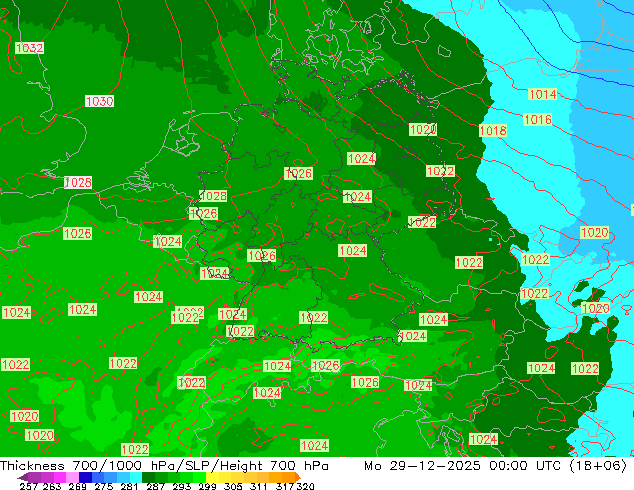Pick the bright lime green legend swatch
The height and width of the screenshot is (490, 634).
pyautogui.click(x=199, y=477)
